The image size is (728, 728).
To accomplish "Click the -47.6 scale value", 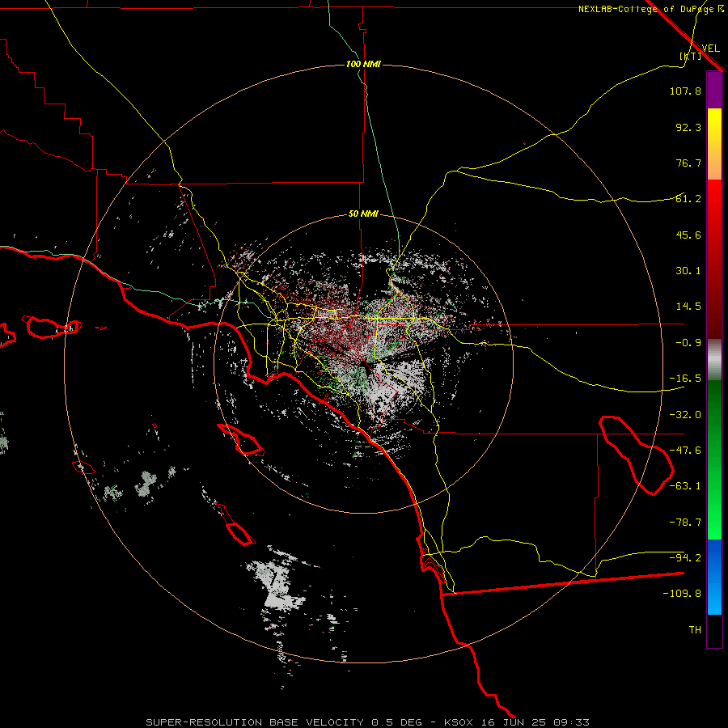I will (685, 451).
